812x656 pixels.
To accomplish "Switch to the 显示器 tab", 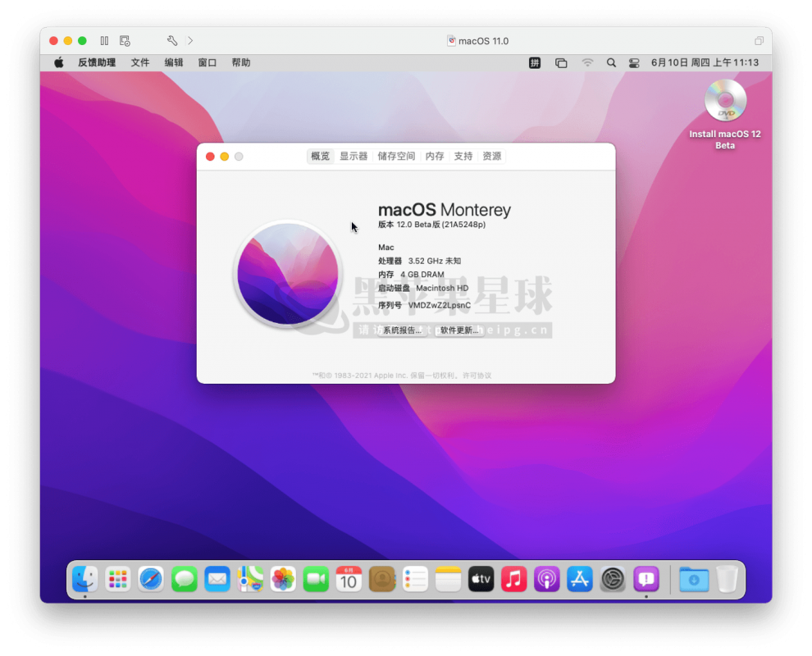I will pos(354,156).
